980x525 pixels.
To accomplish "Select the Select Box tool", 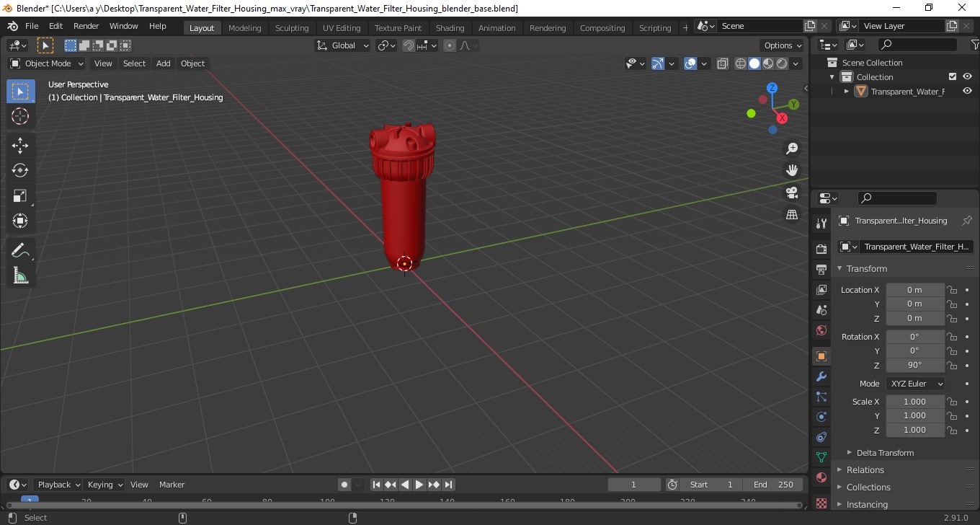I will [x=20, y=92].
